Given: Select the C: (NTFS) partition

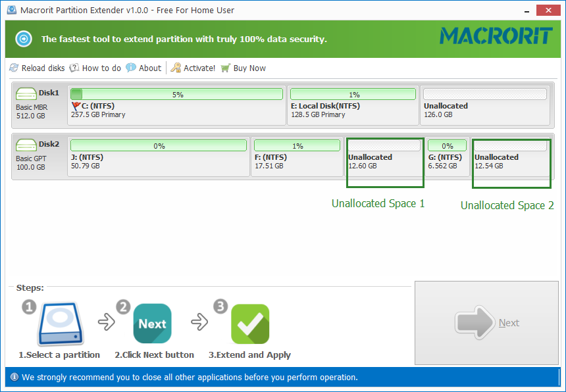Looking at the screenshot, I should pyautogui.click(x=176, y=106).
